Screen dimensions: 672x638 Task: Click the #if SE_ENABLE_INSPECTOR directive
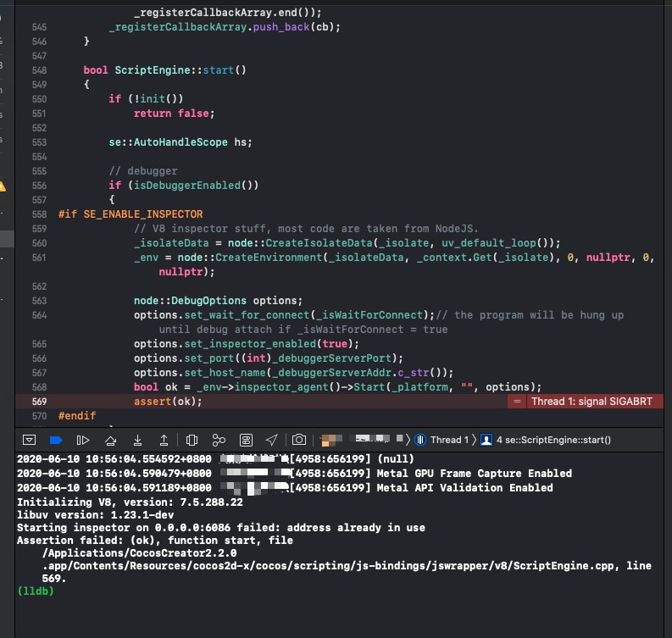coord(131,214)
